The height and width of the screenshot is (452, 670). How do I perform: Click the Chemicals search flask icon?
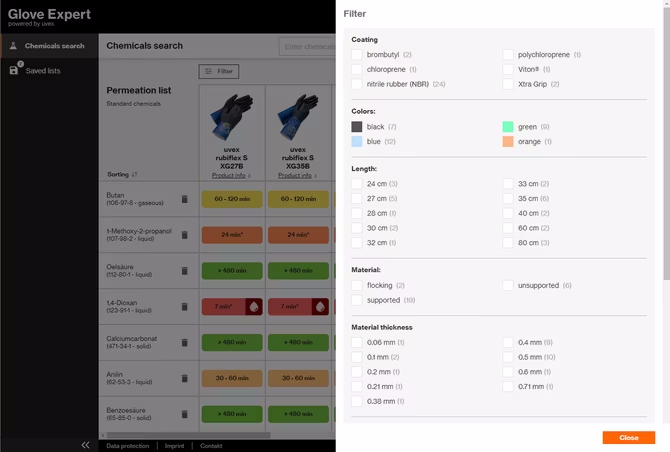point(14,46)
